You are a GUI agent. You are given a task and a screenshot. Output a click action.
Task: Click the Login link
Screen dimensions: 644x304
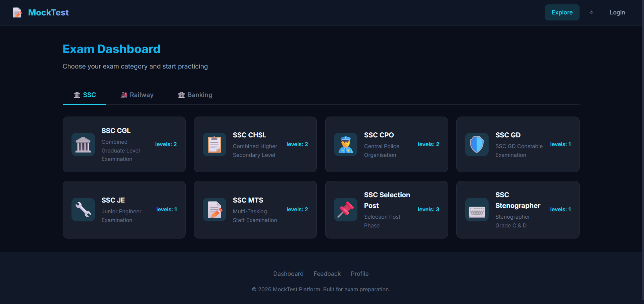[x=617, y=12]
